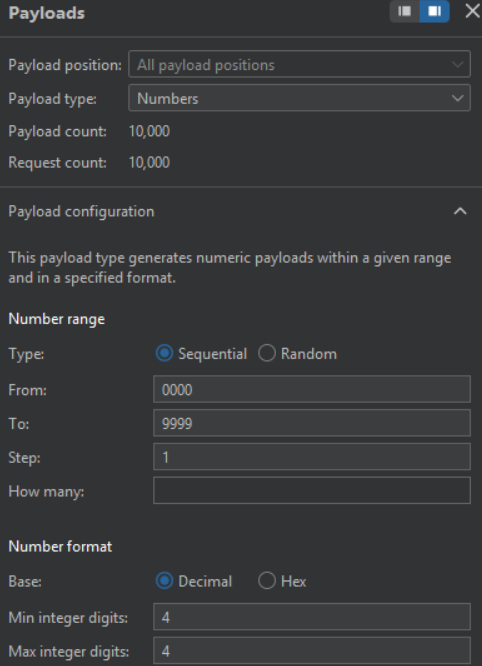Click the Payload configuration heading
482x666 pixels.
81,212
